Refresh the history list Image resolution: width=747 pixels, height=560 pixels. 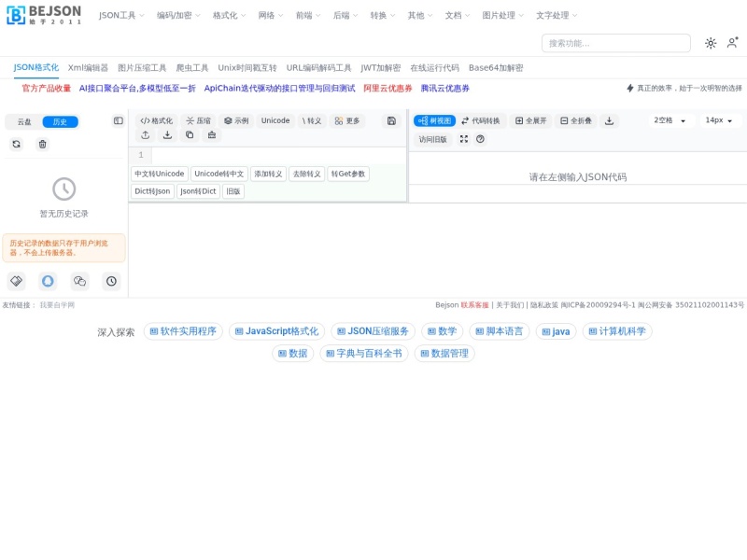pyautogui.click(x=17, y=144)
